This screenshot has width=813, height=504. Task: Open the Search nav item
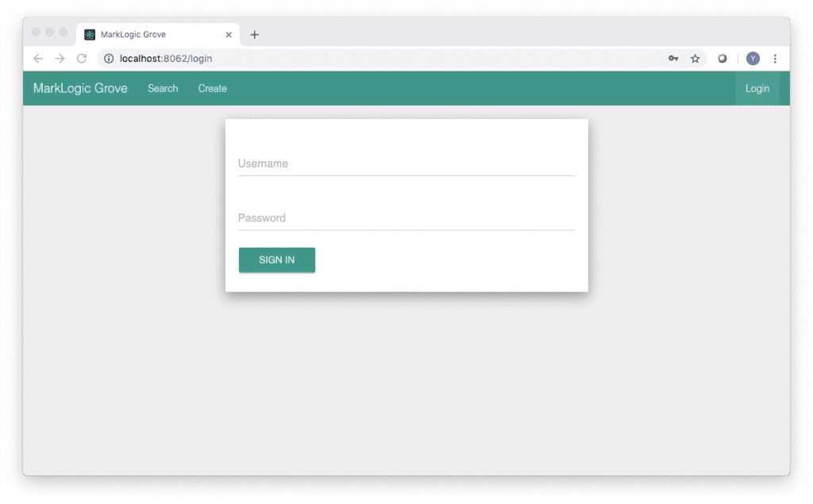163,88
